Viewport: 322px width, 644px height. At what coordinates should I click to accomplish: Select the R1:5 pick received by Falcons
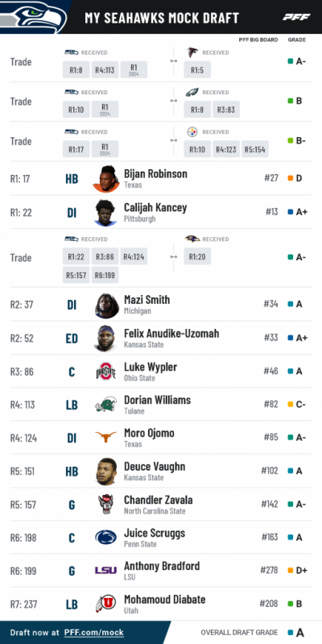(x=197, y=70)
